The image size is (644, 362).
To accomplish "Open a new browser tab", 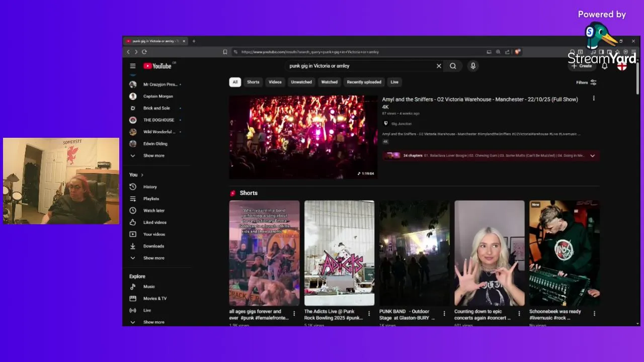I will coord(194,41).
